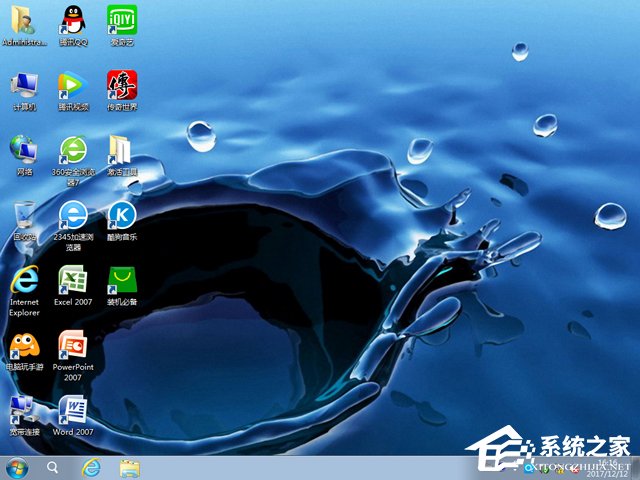Open the Kugou Music (酷狗音乐) shortcut
This screenshot has height=480, width=640.
(122, 215)
